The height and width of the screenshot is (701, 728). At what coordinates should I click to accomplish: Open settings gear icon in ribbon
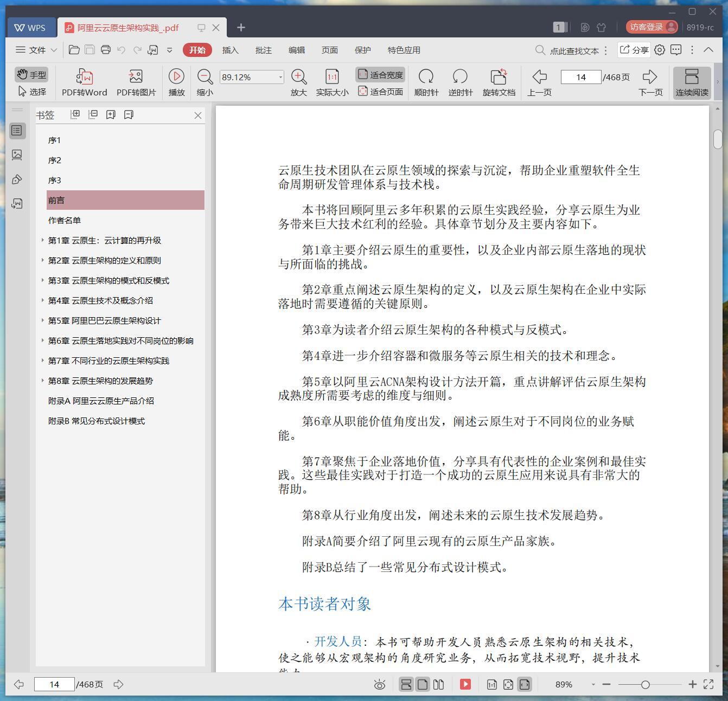coord(660,50)
